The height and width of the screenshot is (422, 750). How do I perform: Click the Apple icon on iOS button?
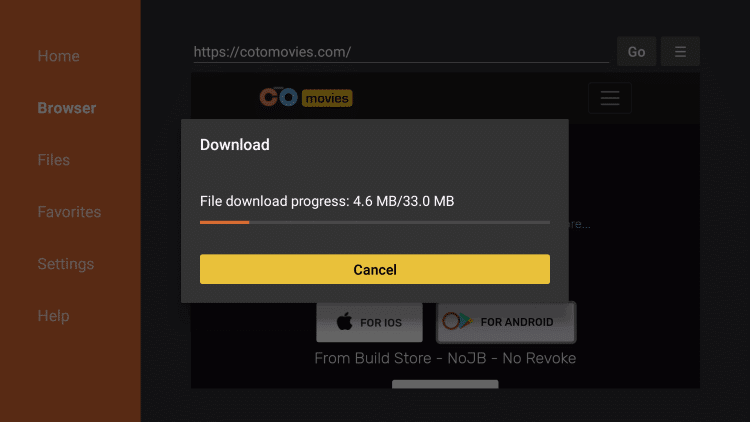click(344, 322)
